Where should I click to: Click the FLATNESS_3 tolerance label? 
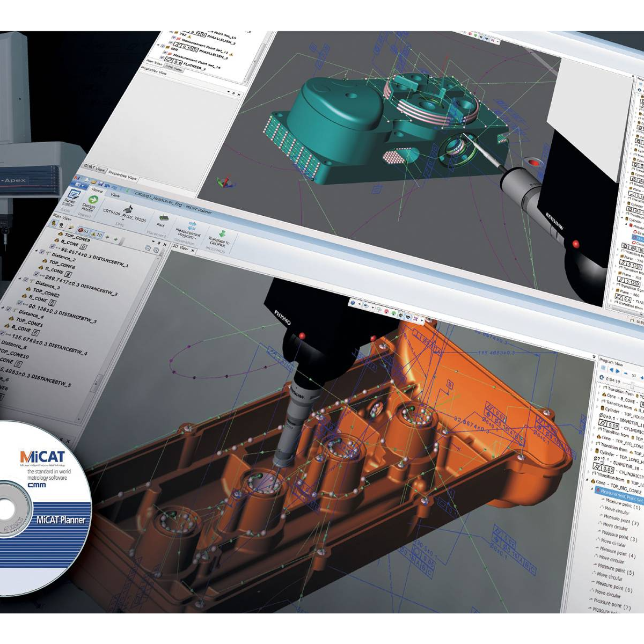pyautogui.click(x=195, y=65)
